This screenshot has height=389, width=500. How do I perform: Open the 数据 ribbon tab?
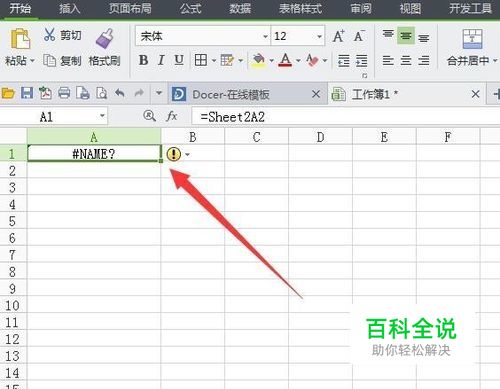click(x=240, y=9)
